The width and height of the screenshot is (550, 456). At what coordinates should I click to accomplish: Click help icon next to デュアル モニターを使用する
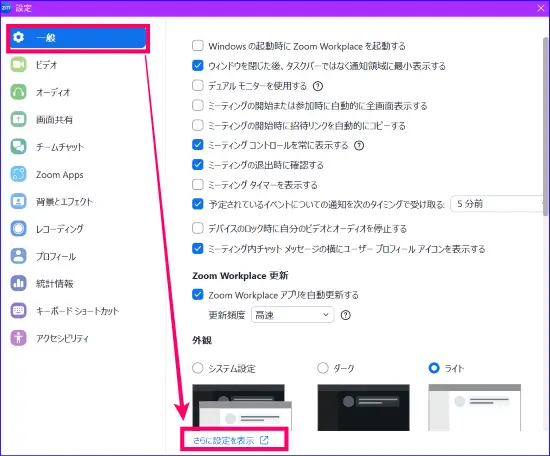tap(318, 86)
